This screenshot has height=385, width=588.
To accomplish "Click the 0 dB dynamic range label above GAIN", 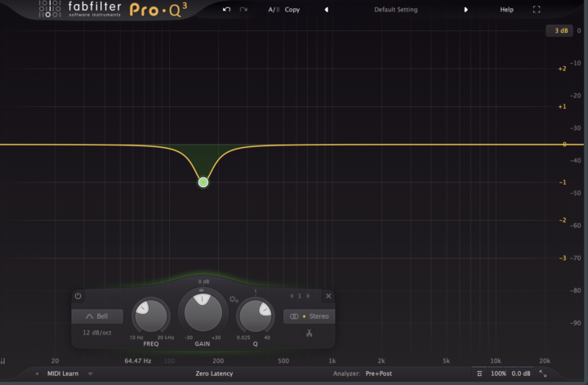I will pos(203,281).
